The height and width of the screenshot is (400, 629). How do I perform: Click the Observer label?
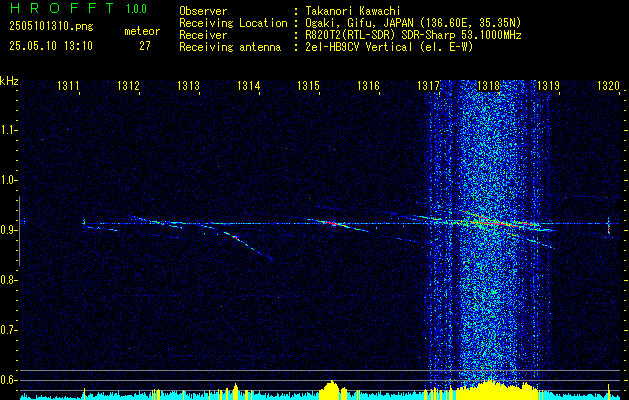pos(203,11)
